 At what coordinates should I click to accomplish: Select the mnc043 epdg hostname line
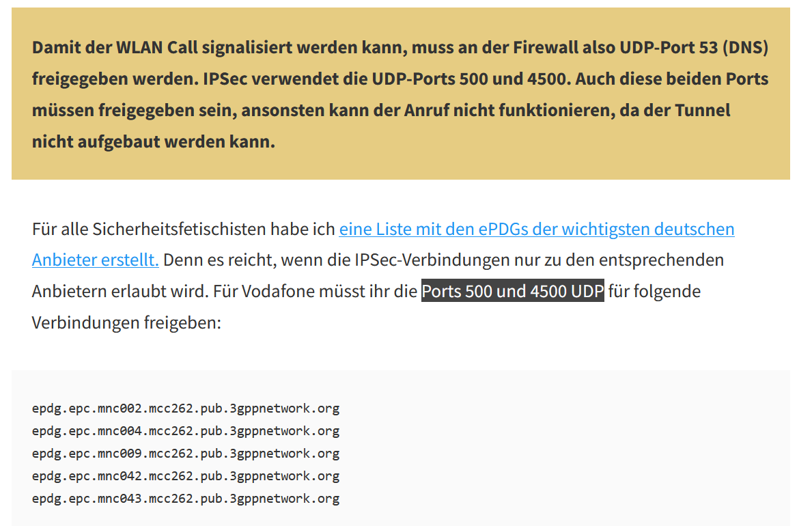pyautogui.click(x=186, y=499)
